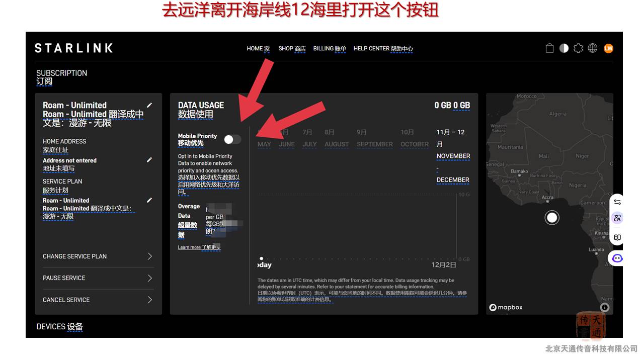Click the HOME ADDRESS label
The image size is (644, 362).
64,141
